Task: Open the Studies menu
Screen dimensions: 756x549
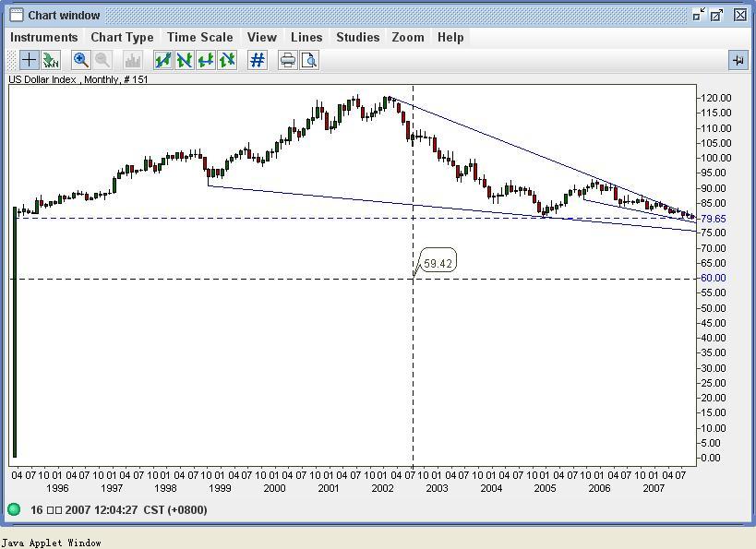Action: 358,37
